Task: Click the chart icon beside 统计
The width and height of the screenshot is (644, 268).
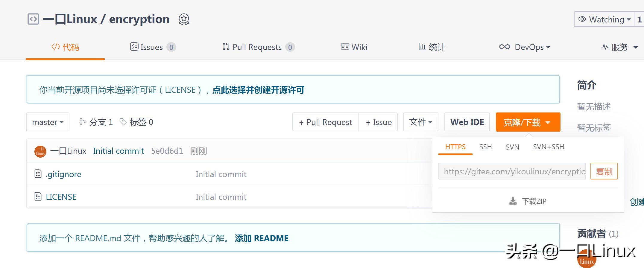Action: (422, 47)
